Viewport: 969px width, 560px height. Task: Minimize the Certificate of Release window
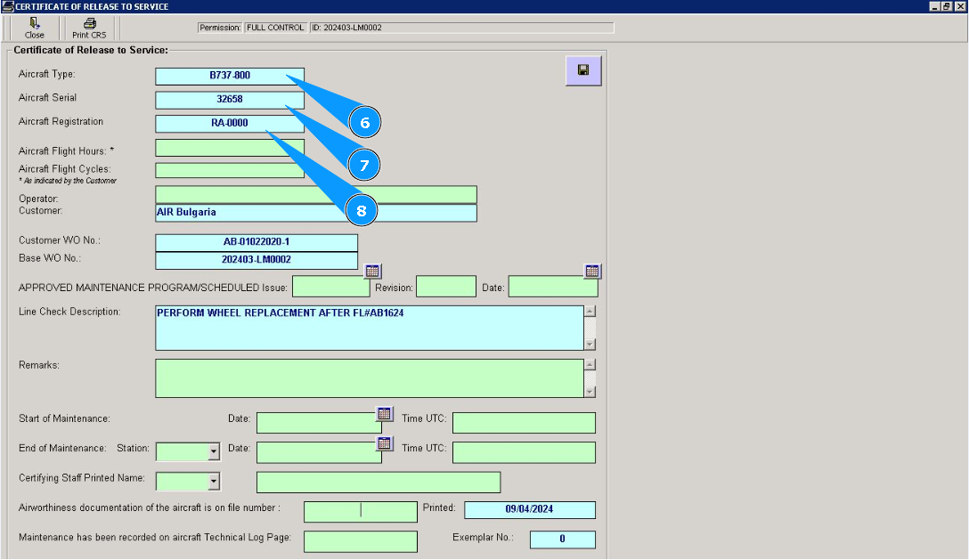[935, 6]
